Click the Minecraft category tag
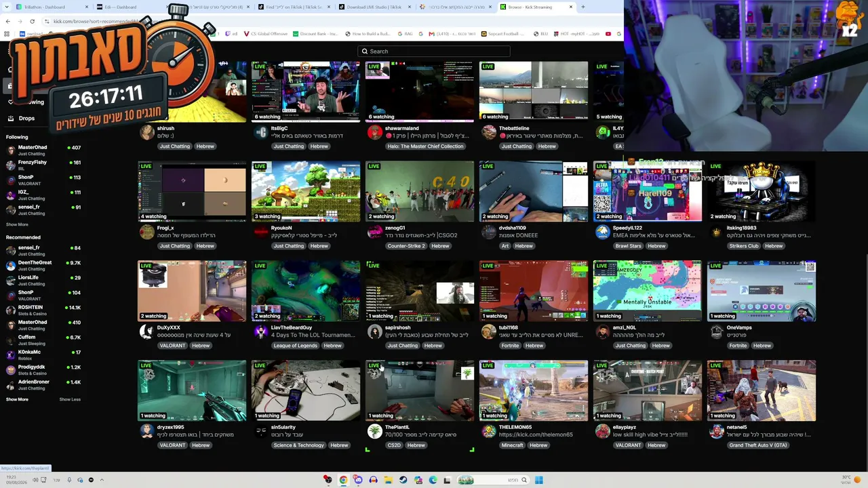Image resolution: width=868 pixels, height=488 pixels. click(x=513, y=445)
